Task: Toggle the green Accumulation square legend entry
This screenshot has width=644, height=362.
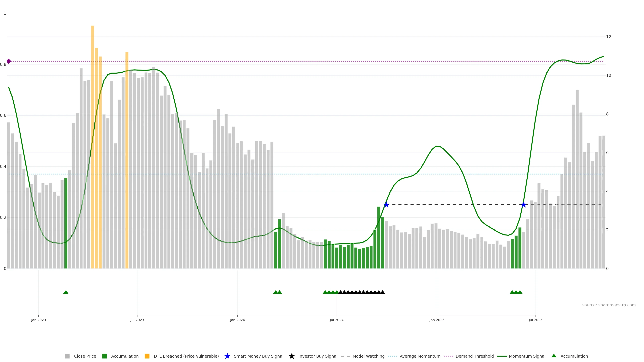Action: pos(104,356)
